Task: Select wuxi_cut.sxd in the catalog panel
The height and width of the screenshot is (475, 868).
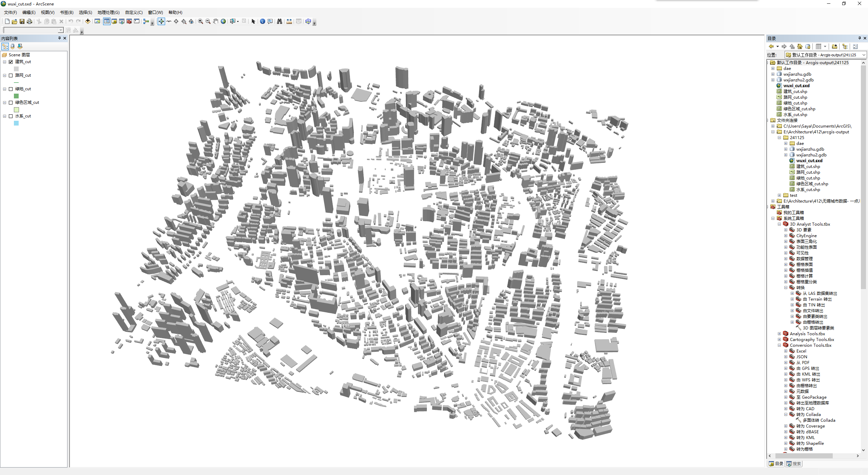Action: 797,85
